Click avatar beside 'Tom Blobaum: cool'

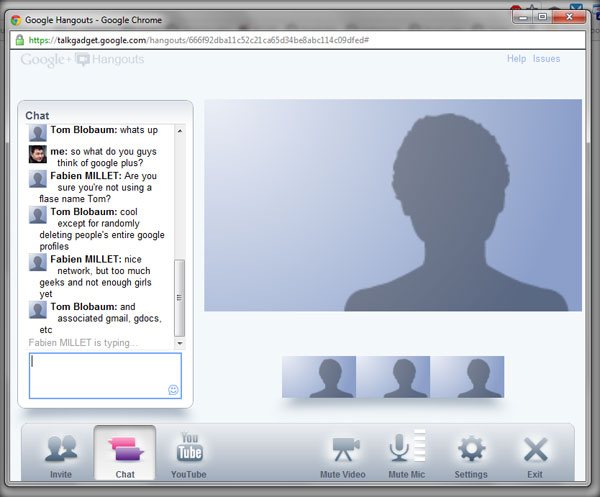(38, 215)
